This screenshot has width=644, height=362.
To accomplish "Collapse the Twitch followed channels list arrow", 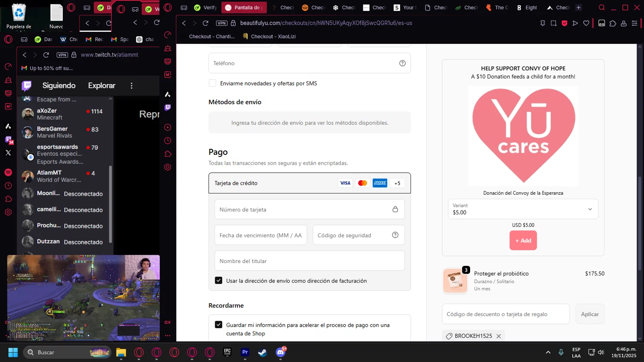I will pos(110,99).
